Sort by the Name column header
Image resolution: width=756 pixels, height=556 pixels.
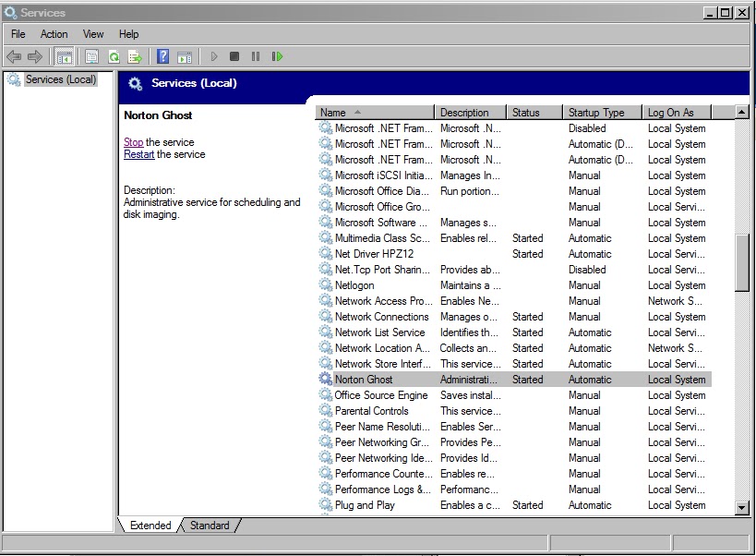[375, 113]
